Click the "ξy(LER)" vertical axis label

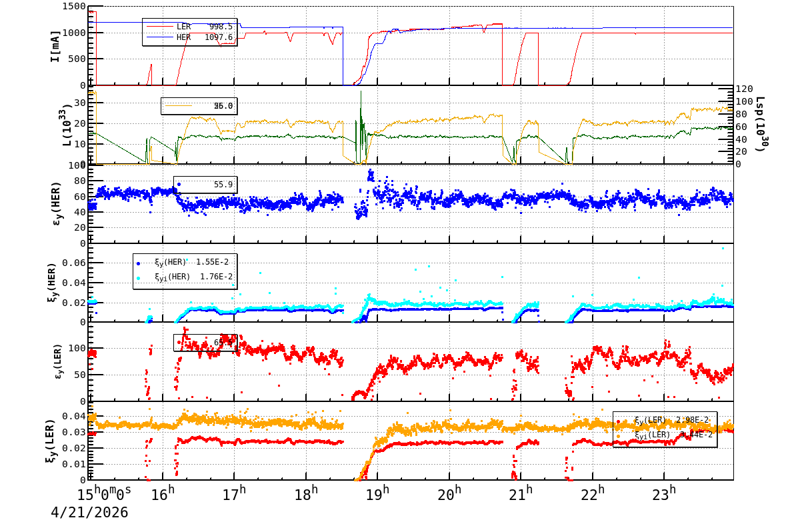tap(52, 440)
